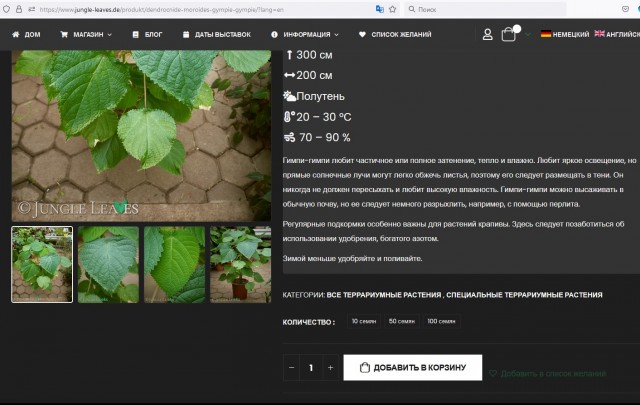Decrease quantity with the minus button
640x405 pixels.
click(291, 367)
